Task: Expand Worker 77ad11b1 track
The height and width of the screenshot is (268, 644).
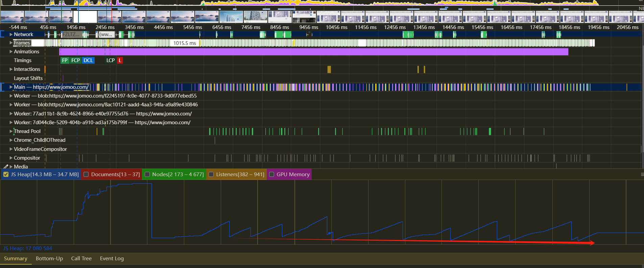Action: tap(11, 114)
